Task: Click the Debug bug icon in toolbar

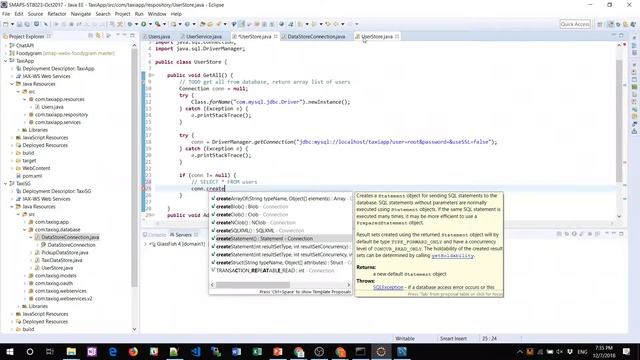Action: tap(130, 24)
